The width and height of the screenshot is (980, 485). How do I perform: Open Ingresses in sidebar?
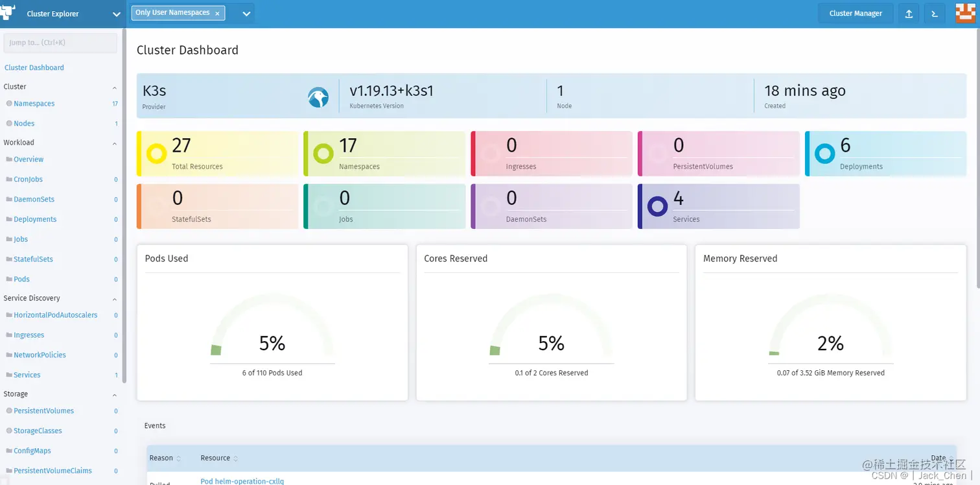pyautogui.click(x=29, y=335)
